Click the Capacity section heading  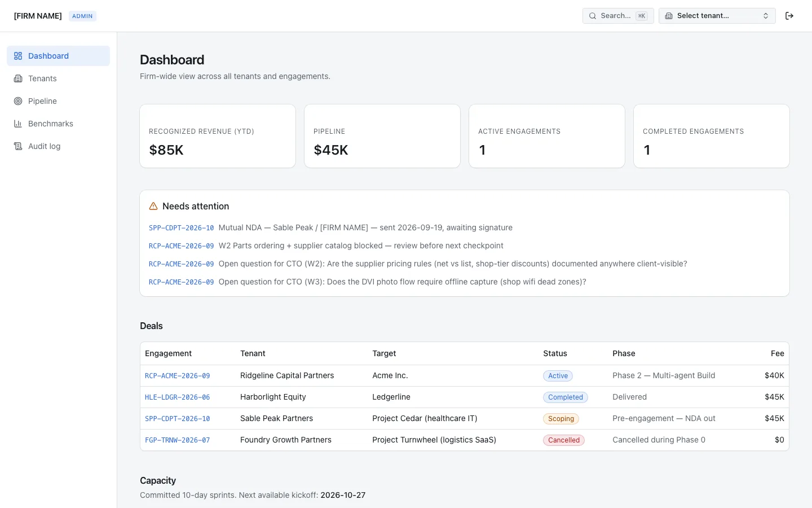click(158, 480)
